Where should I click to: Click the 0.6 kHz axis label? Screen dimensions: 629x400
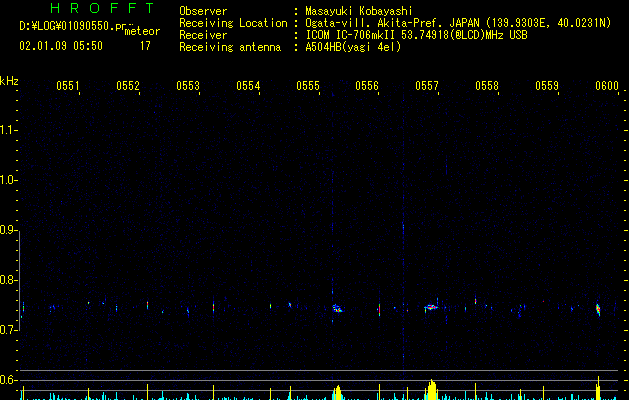click(x=8, y=380)
